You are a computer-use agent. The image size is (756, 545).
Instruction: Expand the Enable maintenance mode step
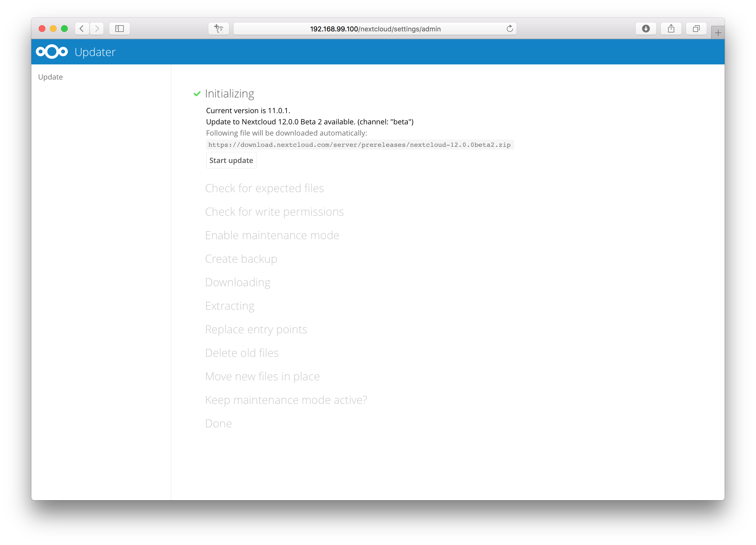(272, 235)
